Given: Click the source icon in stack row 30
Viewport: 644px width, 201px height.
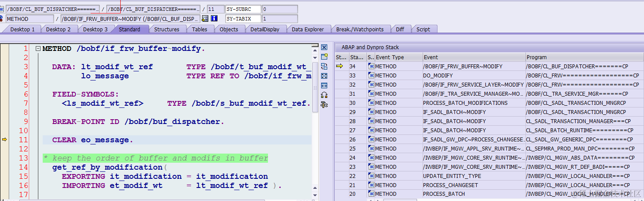Looking at the screenshot, I should tap(371, 103).
